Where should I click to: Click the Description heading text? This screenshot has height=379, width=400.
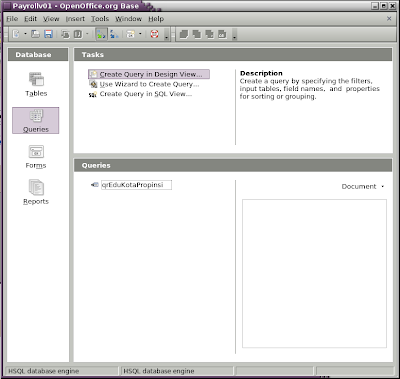pos(261,73)
